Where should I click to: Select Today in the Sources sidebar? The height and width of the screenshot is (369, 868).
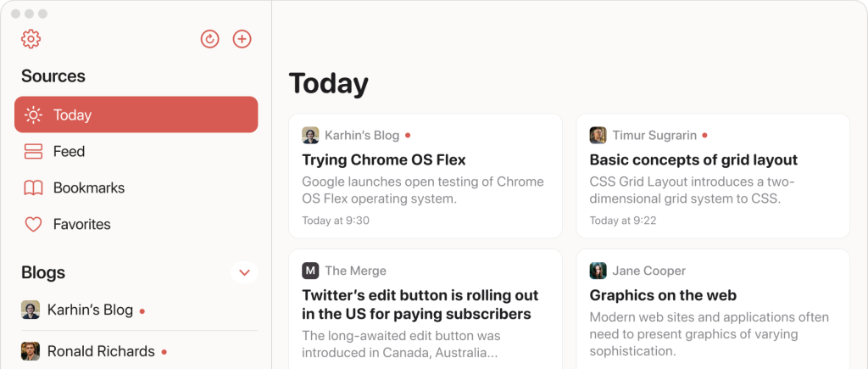click(x=136, y=115)
